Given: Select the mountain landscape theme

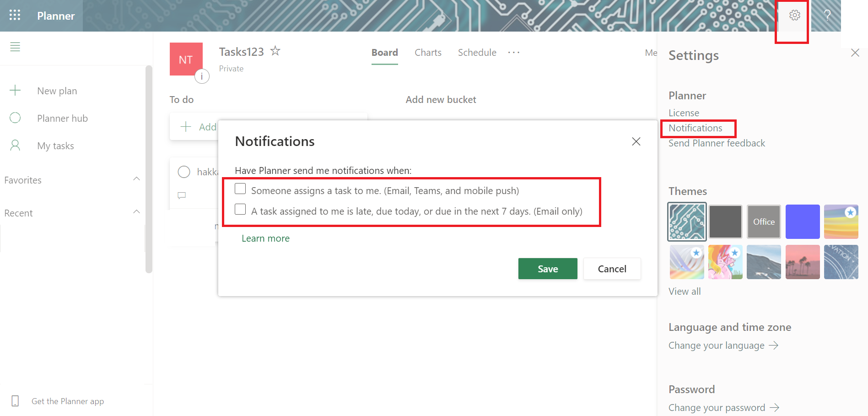Looking at the screenshot, I should tap(764, 262).
